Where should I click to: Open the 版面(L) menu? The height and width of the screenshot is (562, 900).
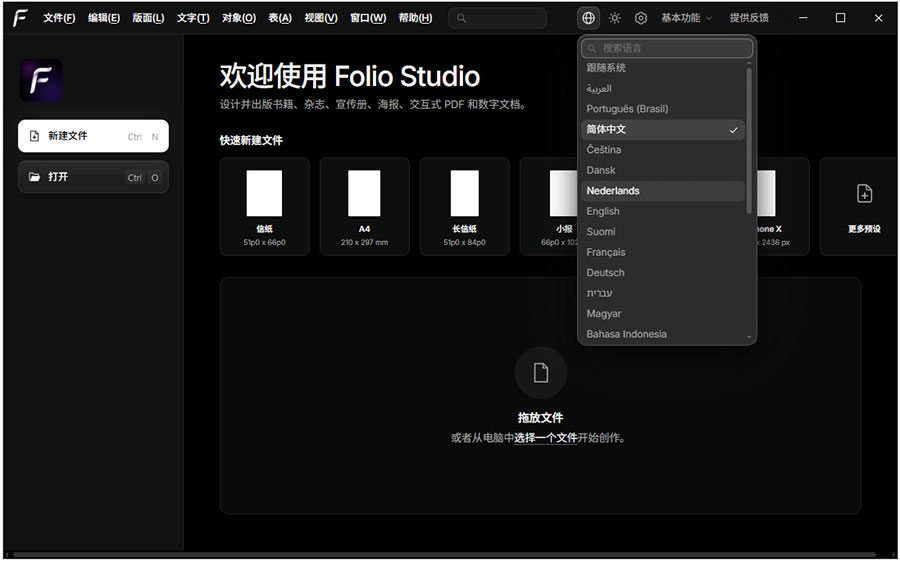pyautogui.click(x=148, y=18)
